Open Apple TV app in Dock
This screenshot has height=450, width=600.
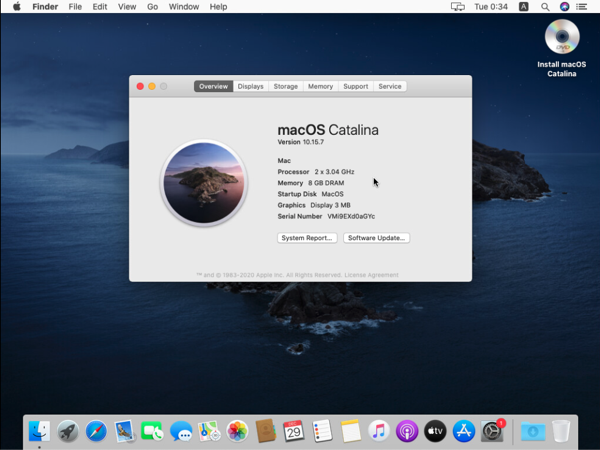point(435,431)
